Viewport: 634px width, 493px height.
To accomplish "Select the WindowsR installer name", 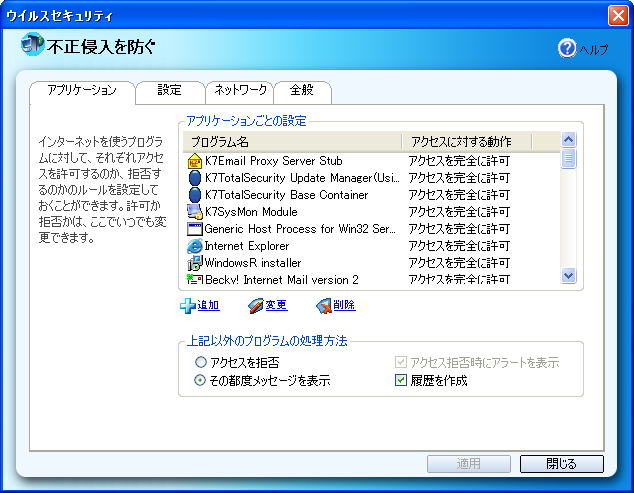I will click(253, 263).
